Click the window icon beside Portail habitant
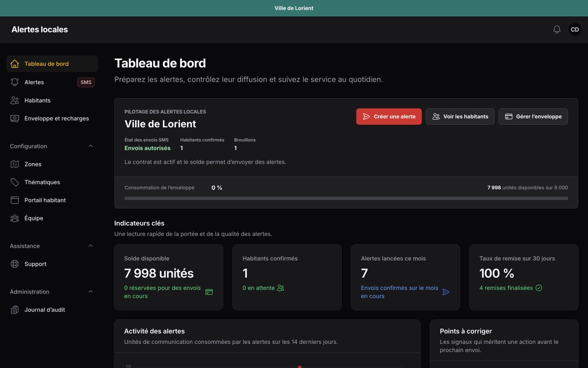 pyautogui.click(x=15, y=200)
